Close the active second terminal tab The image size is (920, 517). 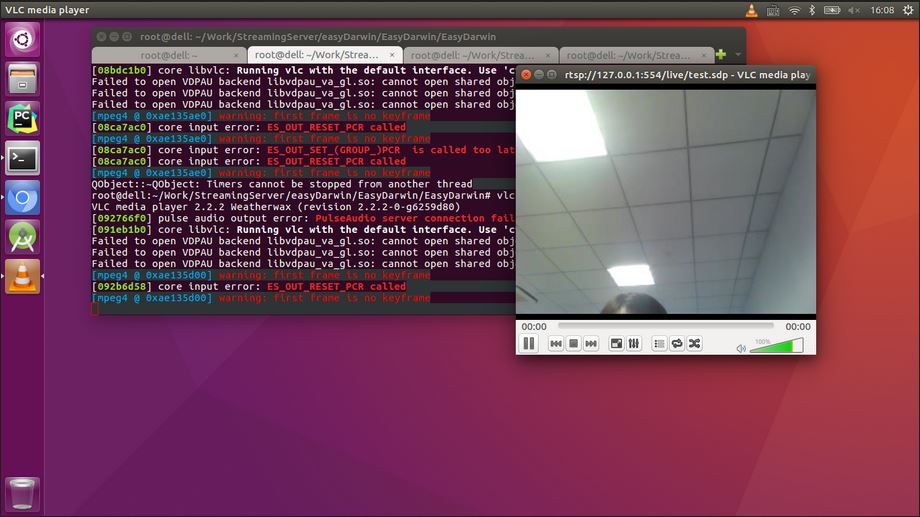pos(392,55)
